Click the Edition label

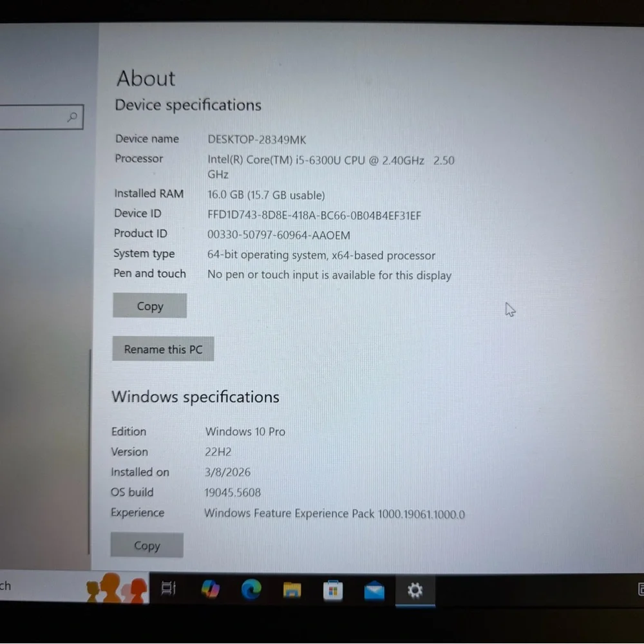(129, 431)
